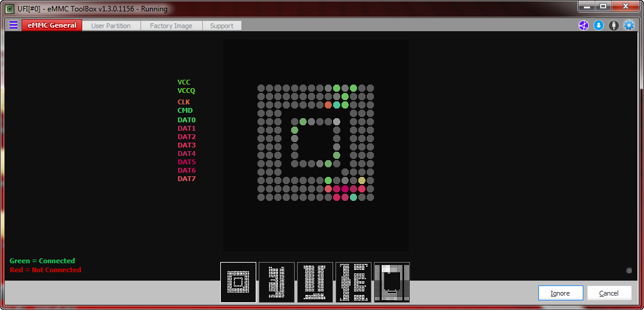Click the DAT5 pin label
This screenshot has height=310, width=644.
187,162
